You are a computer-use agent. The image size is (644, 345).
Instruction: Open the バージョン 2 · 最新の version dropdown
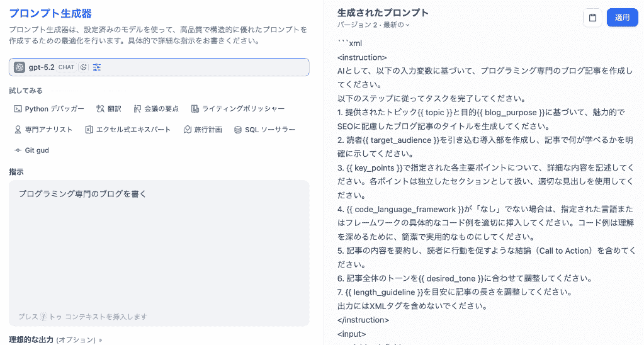(x=373, y=25)
